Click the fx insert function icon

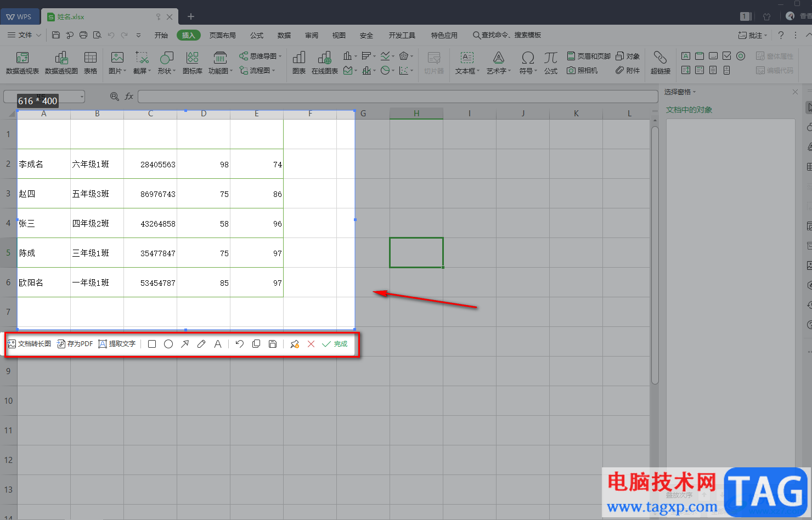129,97
